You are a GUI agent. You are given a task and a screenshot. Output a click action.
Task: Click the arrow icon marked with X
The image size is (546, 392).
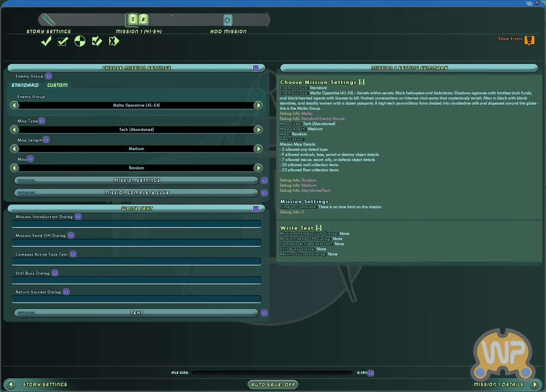click(x=113, y=41)
